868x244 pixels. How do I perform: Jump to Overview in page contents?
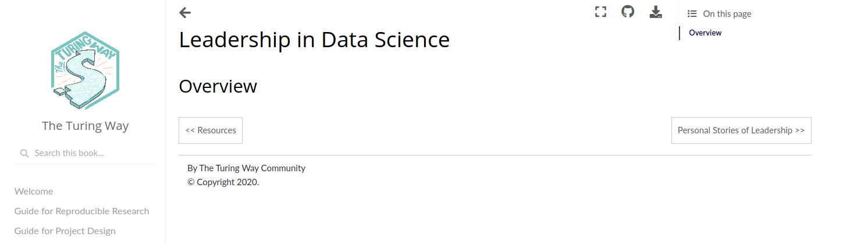pos(705,33)
